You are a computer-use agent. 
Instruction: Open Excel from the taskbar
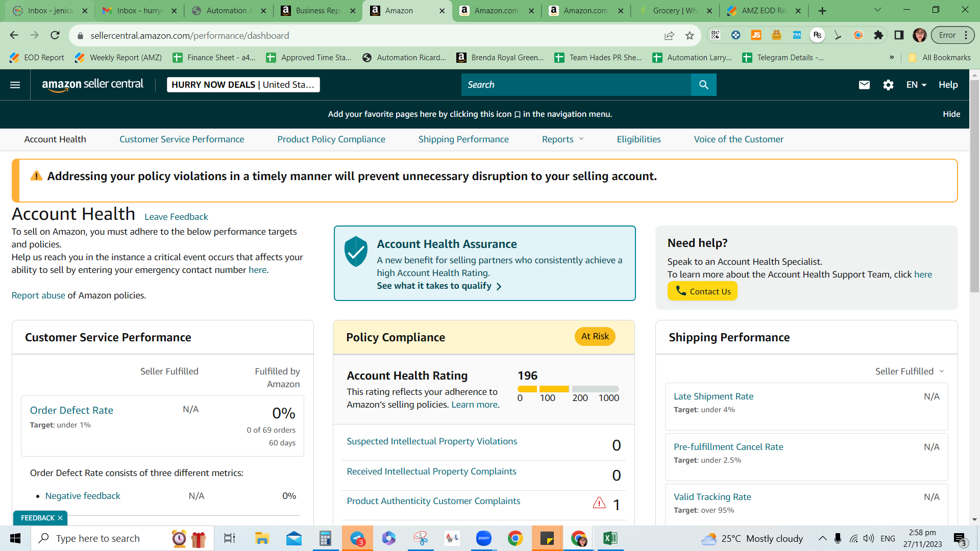tap(610, 538)
